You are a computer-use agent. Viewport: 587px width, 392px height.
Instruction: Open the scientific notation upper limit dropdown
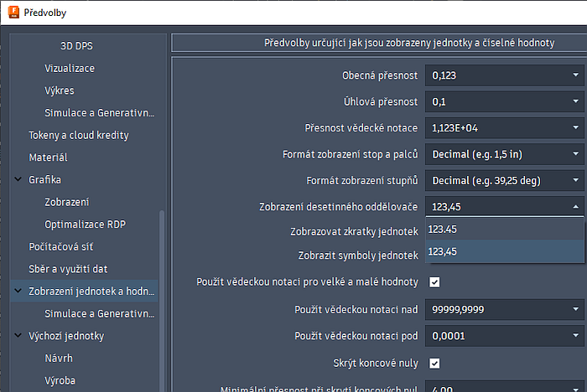click(505, 310)
